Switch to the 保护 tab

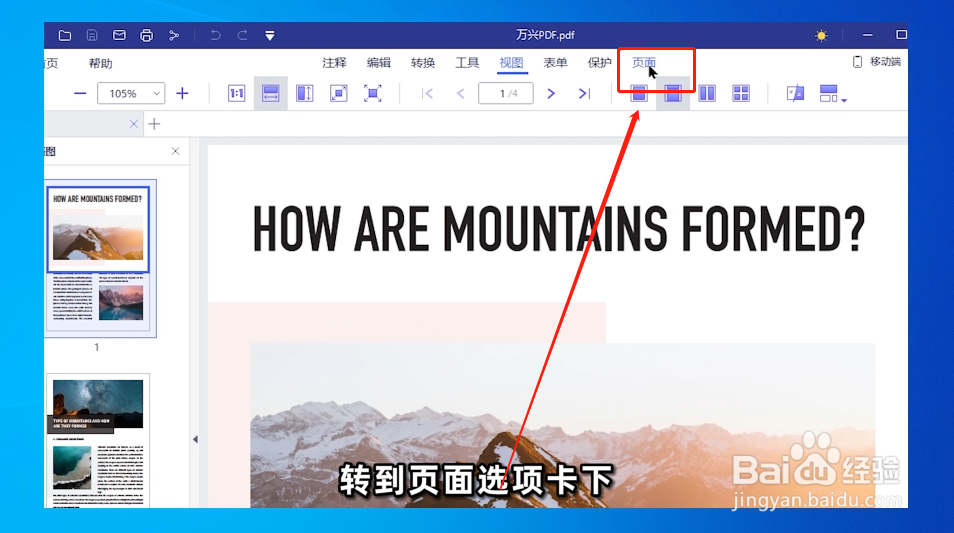click(599, 63)
